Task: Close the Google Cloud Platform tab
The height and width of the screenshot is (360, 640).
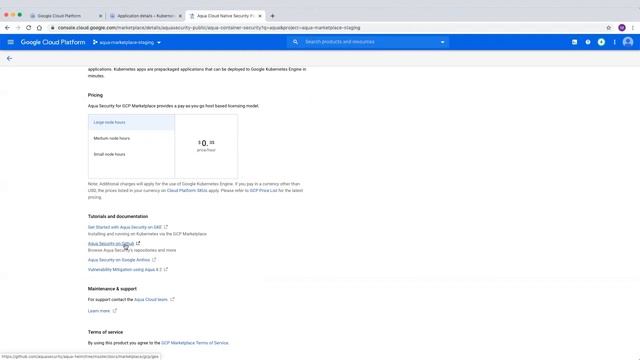Action: click(100, 16)
